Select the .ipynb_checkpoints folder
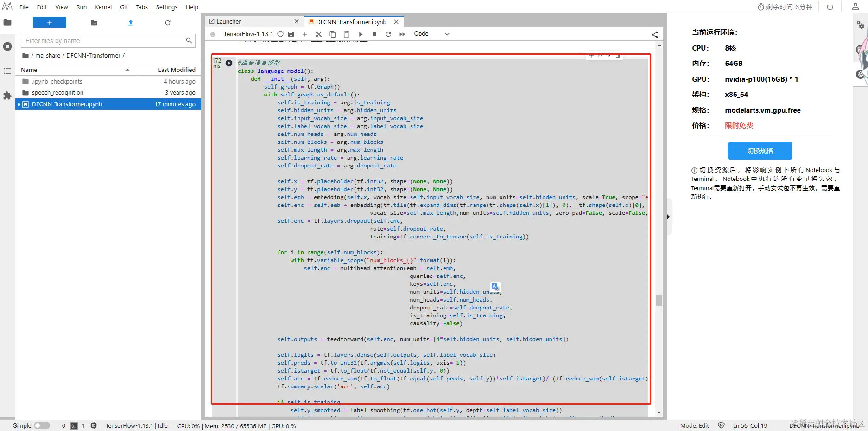 click(108, 81)
